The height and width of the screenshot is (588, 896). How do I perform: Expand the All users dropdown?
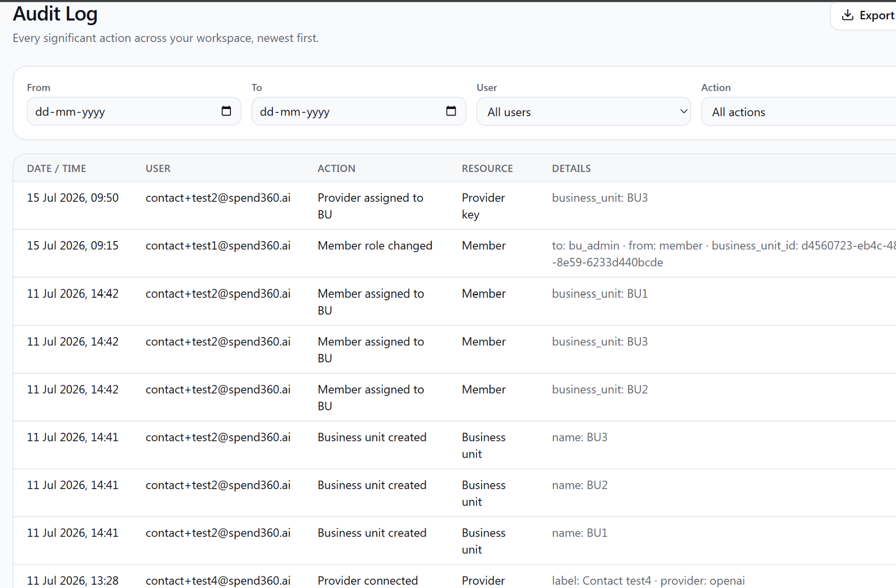pos(583,111)
